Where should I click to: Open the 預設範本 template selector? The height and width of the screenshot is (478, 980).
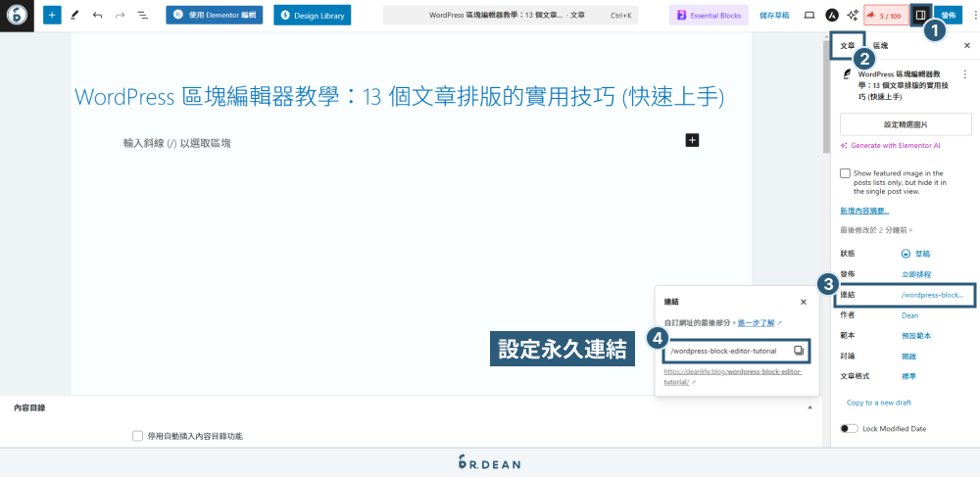[916, 336]
